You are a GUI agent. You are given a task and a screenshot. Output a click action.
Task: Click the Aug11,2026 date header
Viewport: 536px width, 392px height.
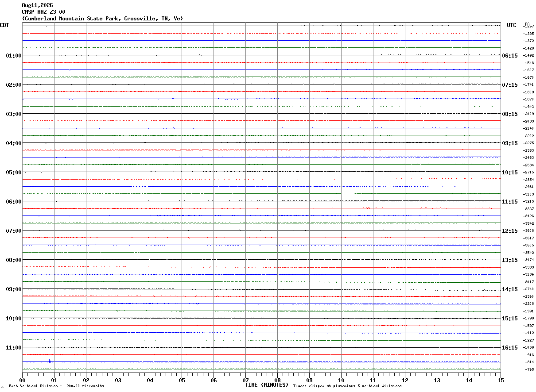[37, 5]
